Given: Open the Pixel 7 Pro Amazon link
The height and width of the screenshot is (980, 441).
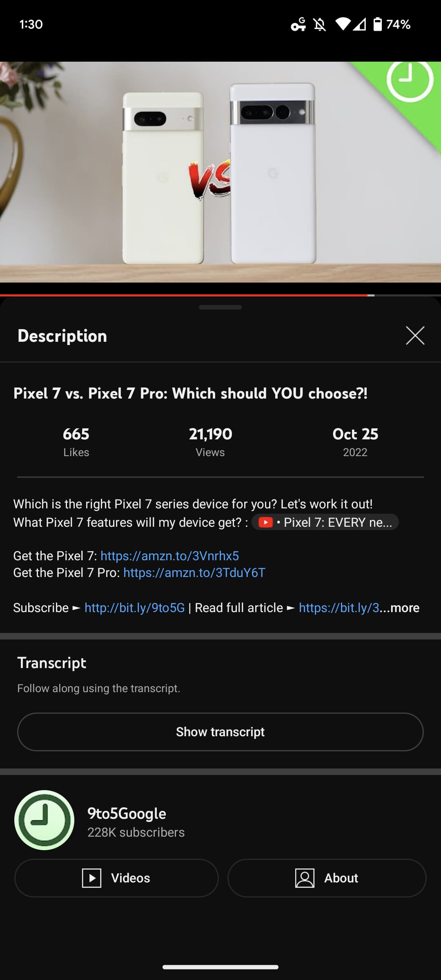Looking at the screenshot, I should pos(194,572).
